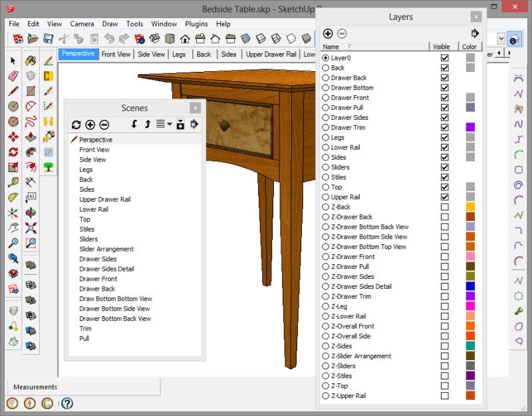Screen dimensions: 532x416
Task: Click the Update Scene refresh icon
Action: point(76,124)
